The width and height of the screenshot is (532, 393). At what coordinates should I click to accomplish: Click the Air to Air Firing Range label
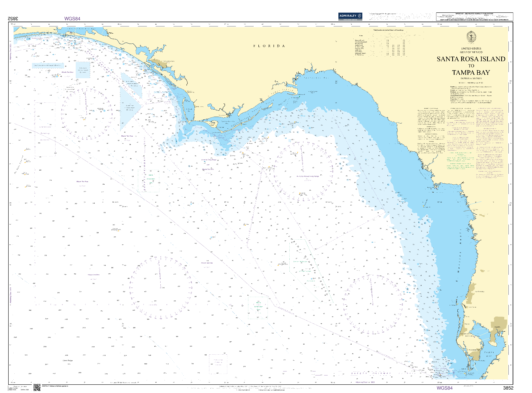pos(209,160)
